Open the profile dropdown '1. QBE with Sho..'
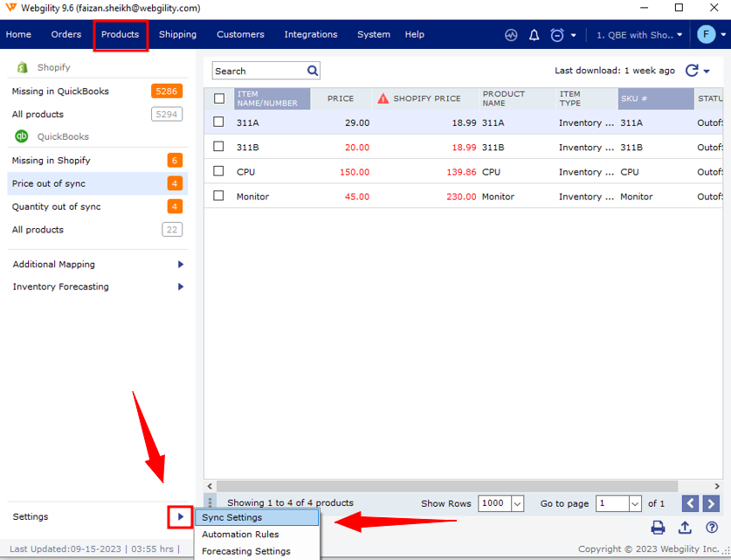Image resolution: width=731 pixels, height=560 pixels. tap(639, 35)
